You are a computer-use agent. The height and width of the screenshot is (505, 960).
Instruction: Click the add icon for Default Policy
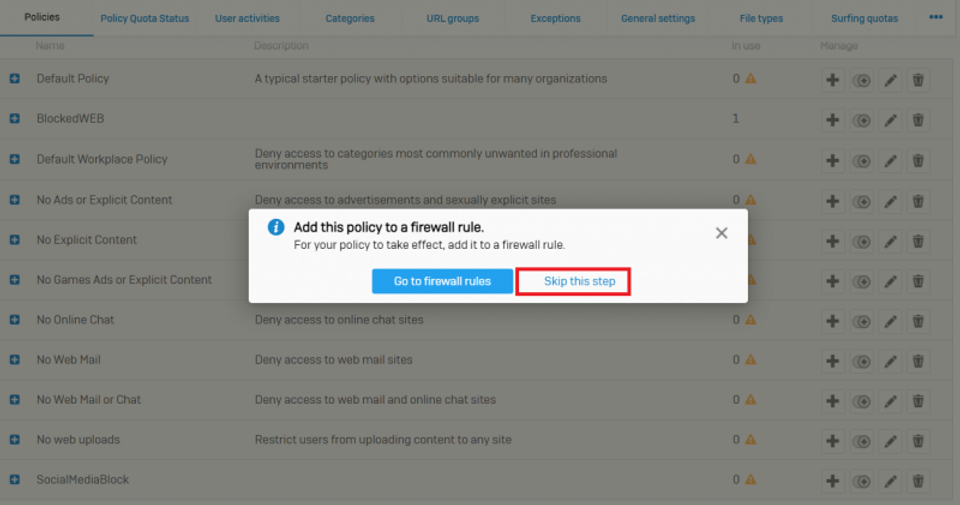pyautogui.click(x=832, y=80)
